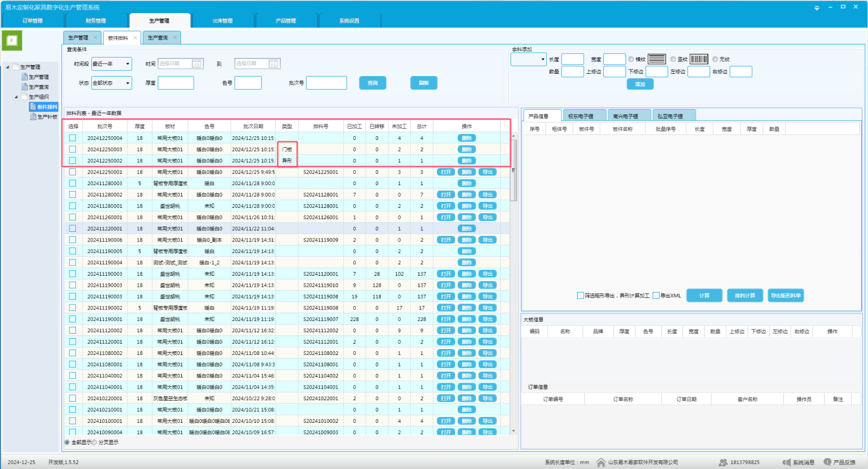Click the 色号 filter input field
868x469 pixels.
click(x=248, y=83)
